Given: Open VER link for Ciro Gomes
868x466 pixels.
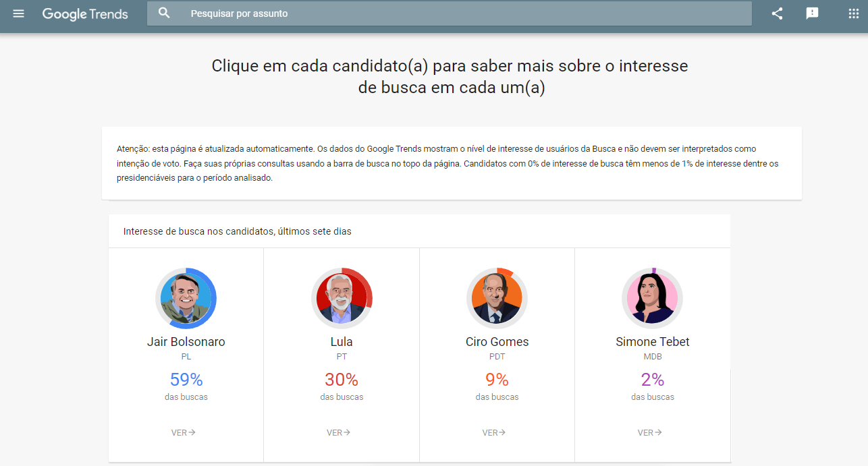Looking at the screenshot, I should pyautogui.click(x=494, y=433).
